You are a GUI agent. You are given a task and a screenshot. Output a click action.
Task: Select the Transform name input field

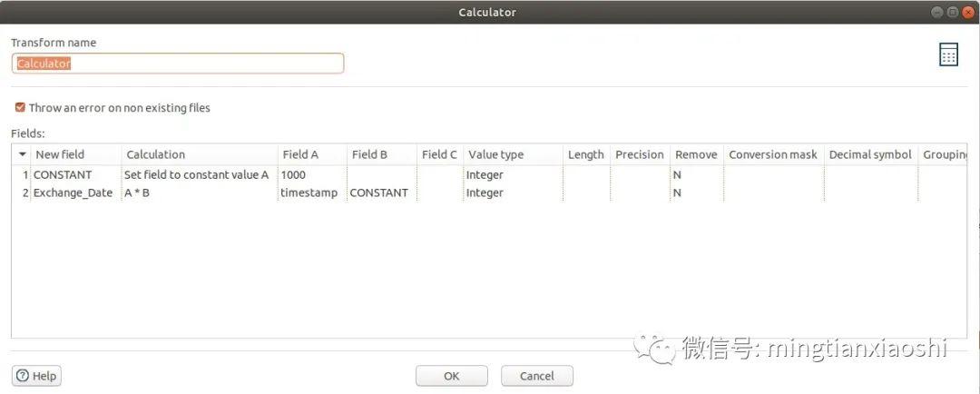178,64
